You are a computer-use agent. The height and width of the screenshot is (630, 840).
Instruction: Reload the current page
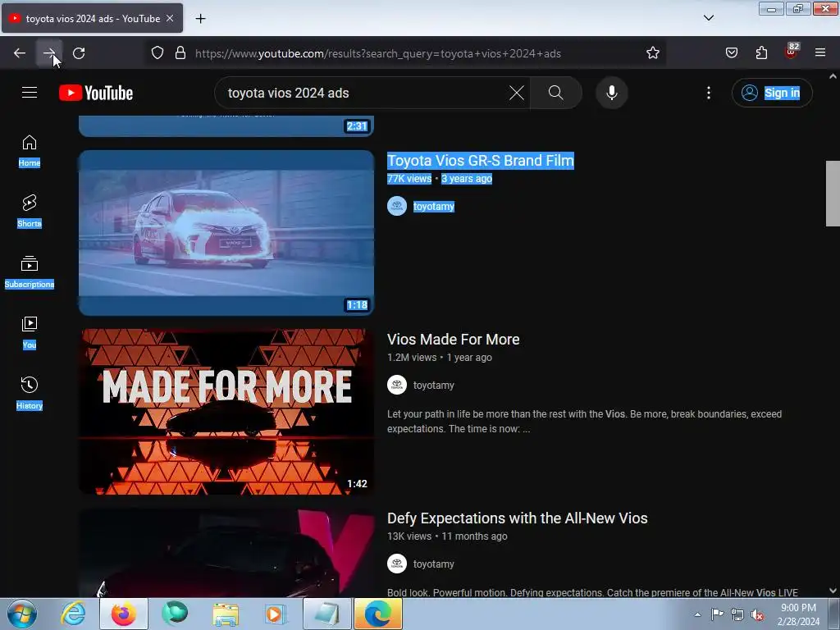point(79,53)
